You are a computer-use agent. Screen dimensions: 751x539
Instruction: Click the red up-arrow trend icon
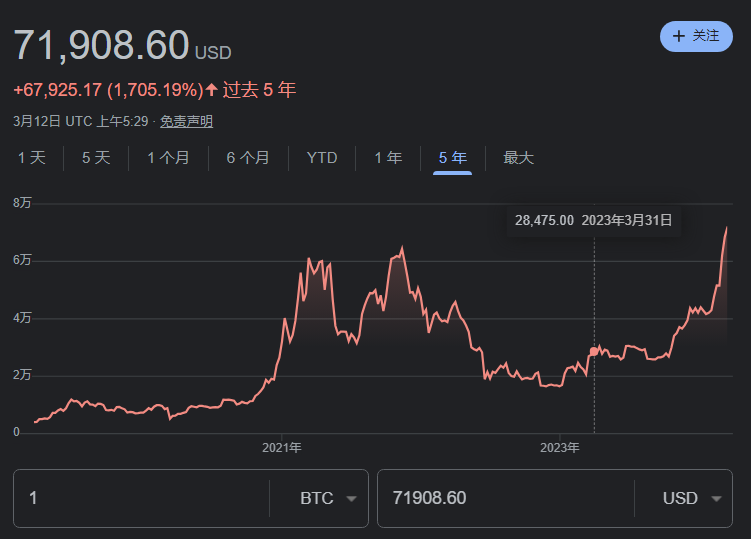coord(211,90)
